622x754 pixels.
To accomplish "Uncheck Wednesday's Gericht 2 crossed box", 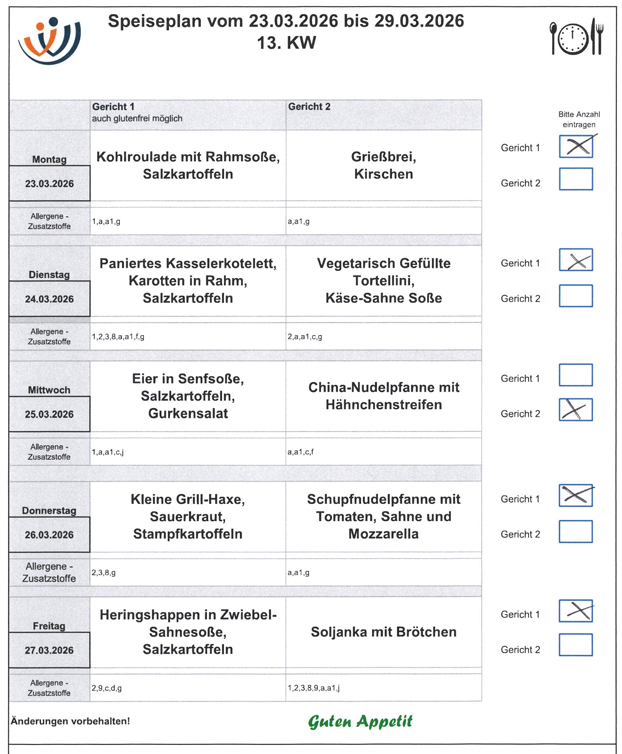I will pyautogui.click(x=575, y=409).
